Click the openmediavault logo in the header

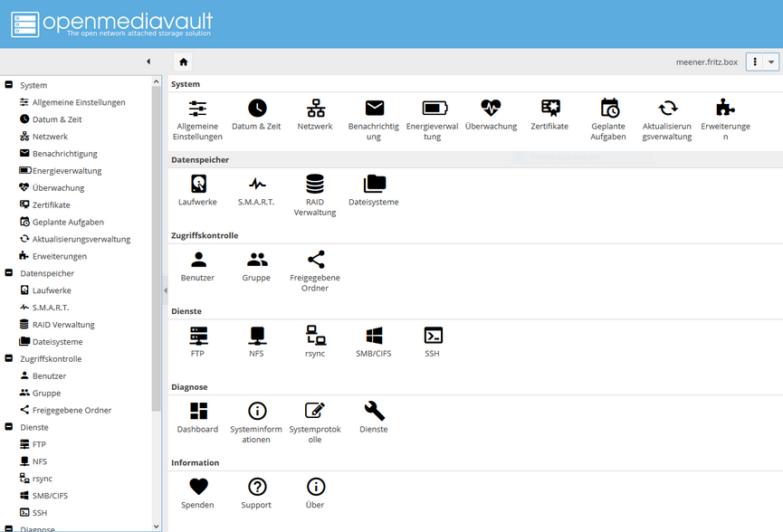pyautogui.click(x=112, y=24)
